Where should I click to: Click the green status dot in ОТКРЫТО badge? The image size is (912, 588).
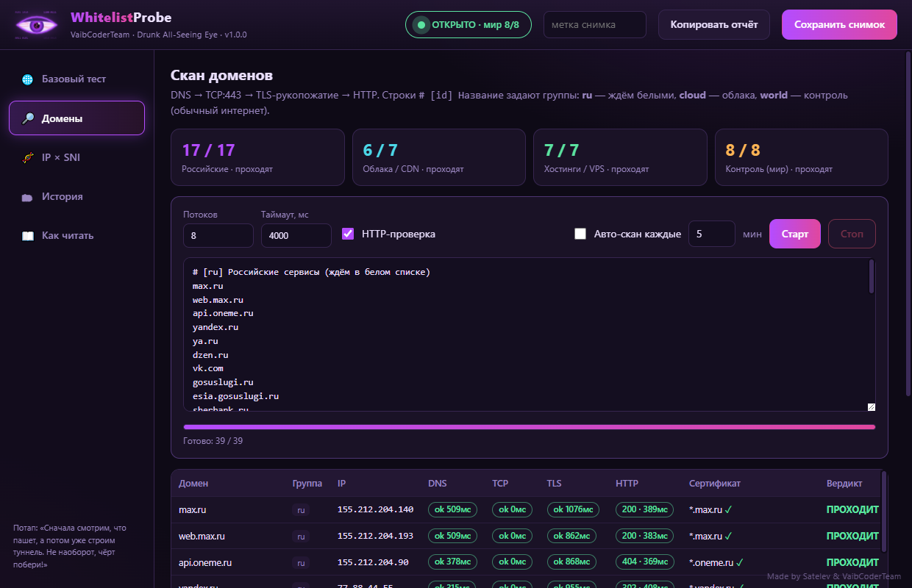(421, 25)
